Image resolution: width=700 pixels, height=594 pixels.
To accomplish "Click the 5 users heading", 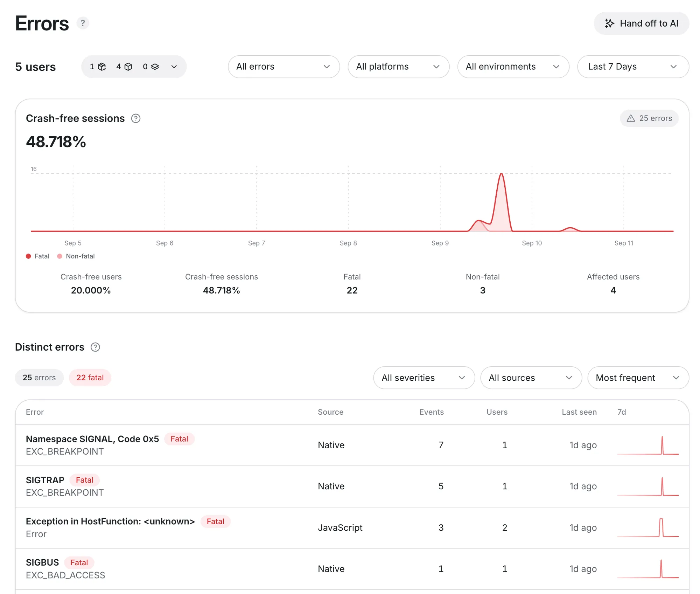I will [35, 67].
